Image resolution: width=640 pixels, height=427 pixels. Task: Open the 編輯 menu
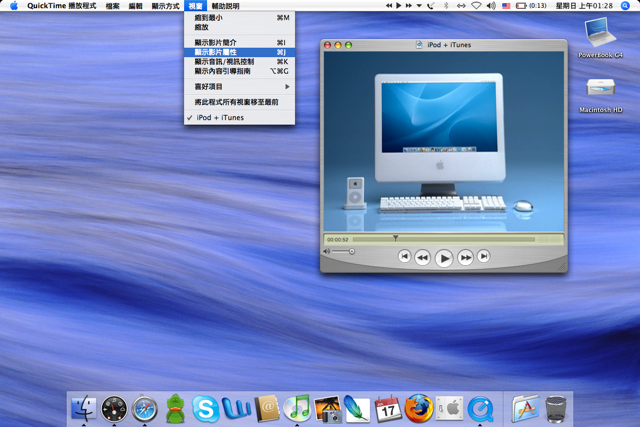(x=136, y=6)
